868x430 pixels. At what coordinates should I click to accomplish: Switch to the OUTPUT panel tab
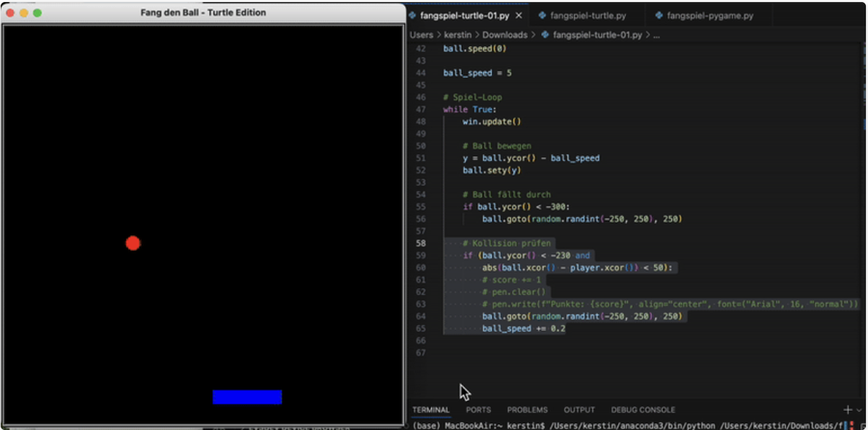coord(579,410)
